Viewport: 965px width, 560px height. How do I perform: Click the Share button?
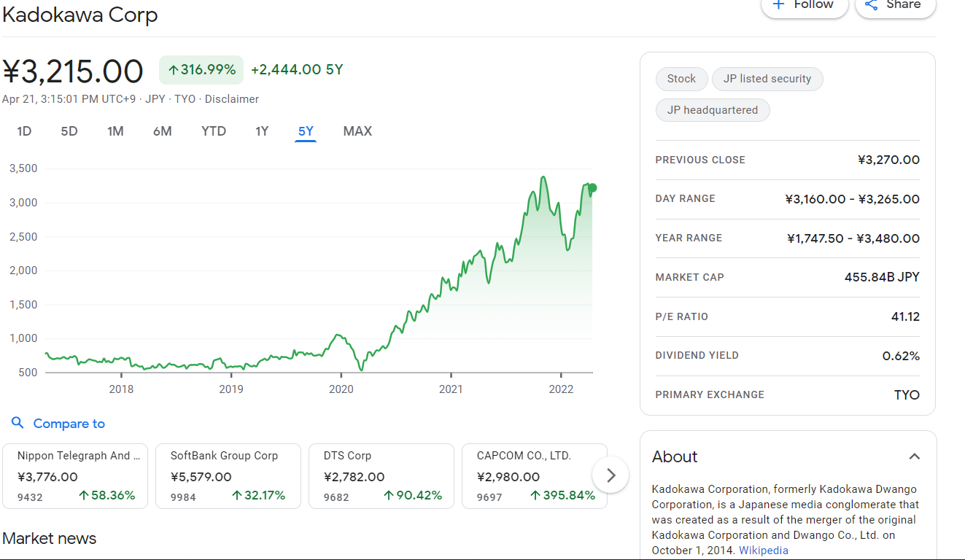pyautogui.click(x=895, y=5)
